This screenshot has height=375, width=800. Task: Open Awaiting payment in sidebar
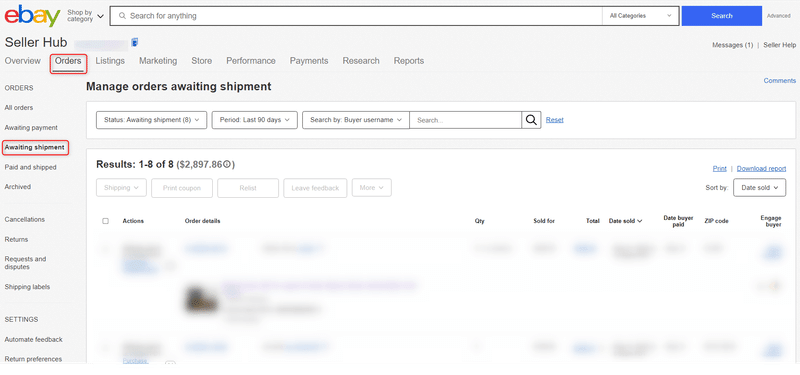pos(31,128)
